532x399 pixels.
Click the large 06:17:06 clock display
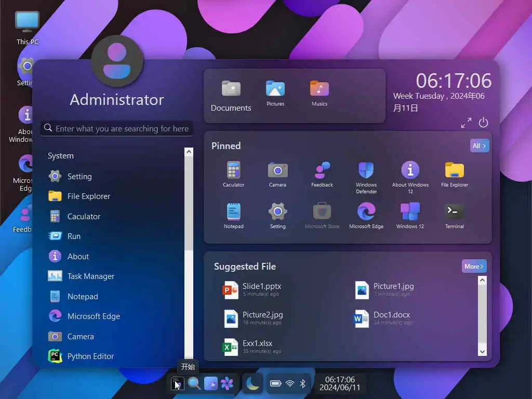point(453,81)
